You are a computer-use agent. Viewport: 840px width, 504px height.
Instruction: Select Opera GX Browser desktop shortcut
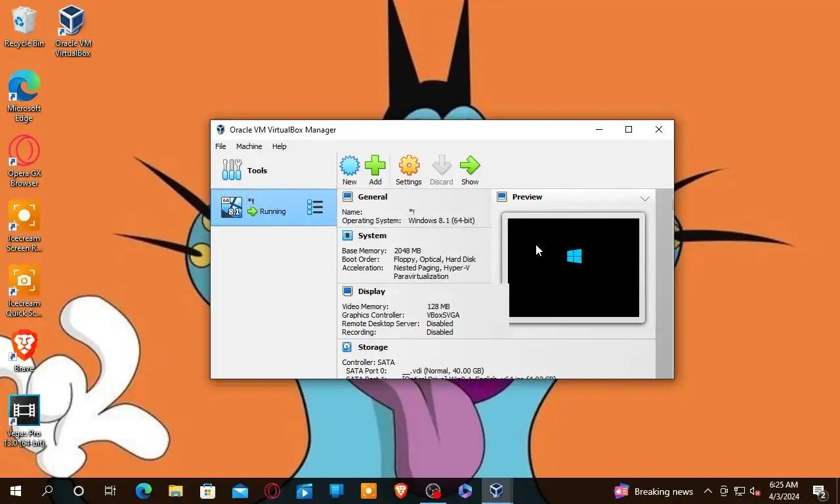pos(24,161)
